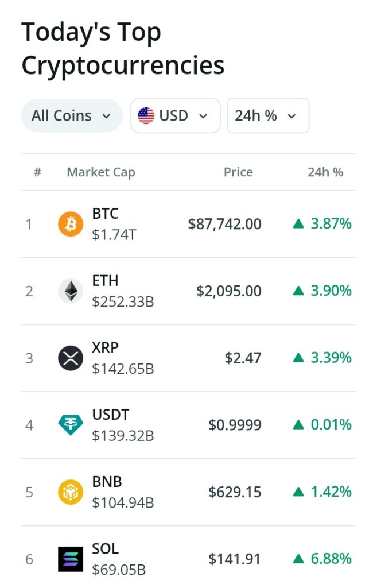This screenshot has height=588, width=377.
Task: Select the BNB 1.42% change value
Action: pyautogui.click(x=331, y=492)
